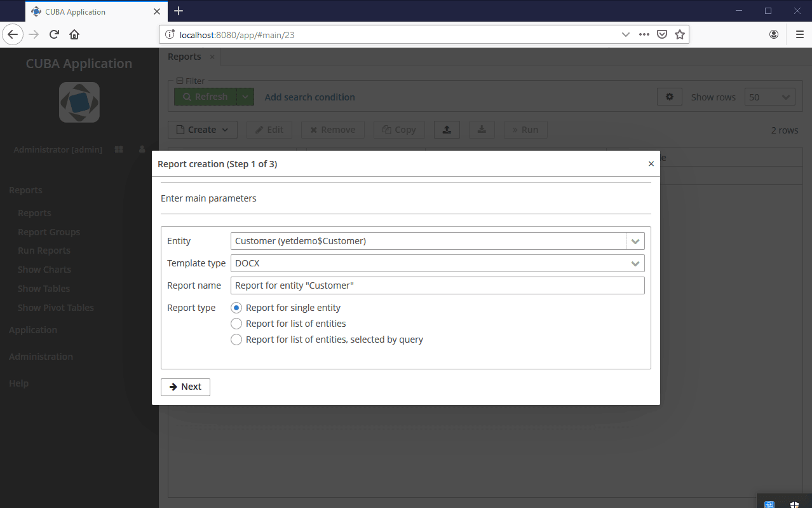Open the Firefox hamburger menu

799,34
